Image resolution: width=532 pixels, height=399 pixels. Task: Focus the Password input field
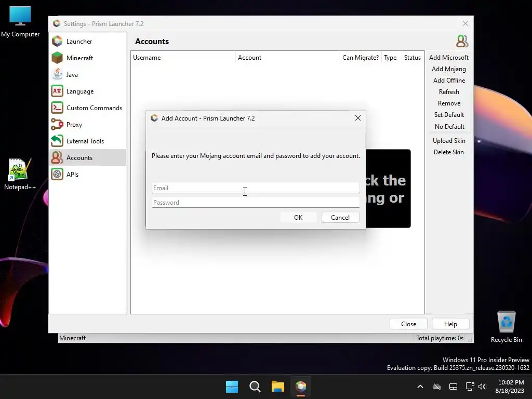click(256, 203)
